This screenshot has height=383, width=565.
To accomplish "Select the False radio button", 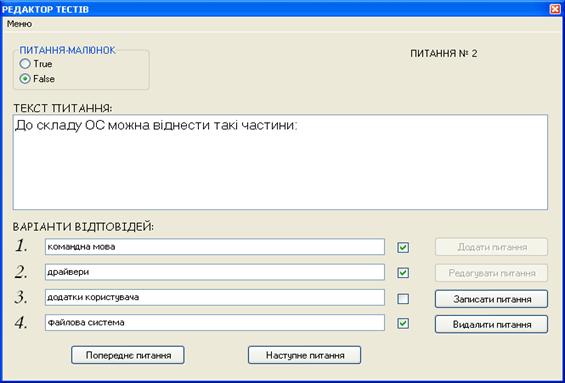I will [25, 79].
